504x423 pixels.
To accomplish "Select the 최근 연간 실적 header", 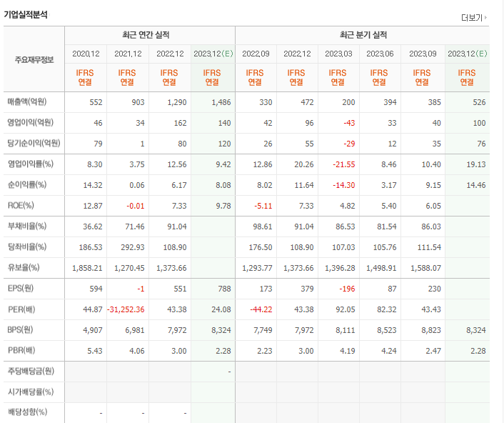I will [146, 35].
